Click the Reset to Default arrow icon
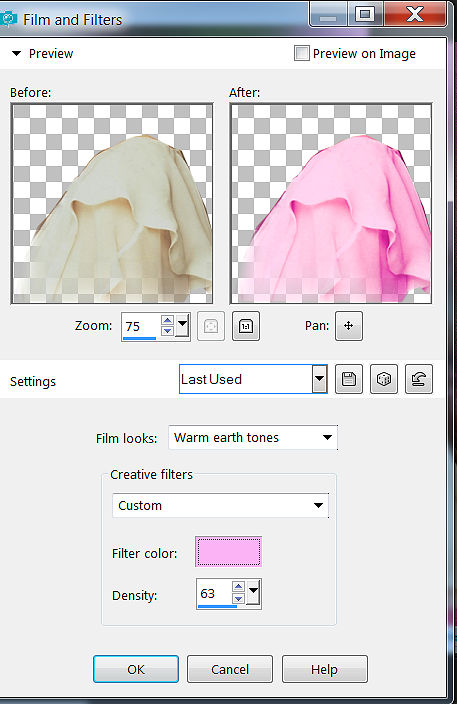The height and width of the screenshot is (704, 457). (419, 379)
